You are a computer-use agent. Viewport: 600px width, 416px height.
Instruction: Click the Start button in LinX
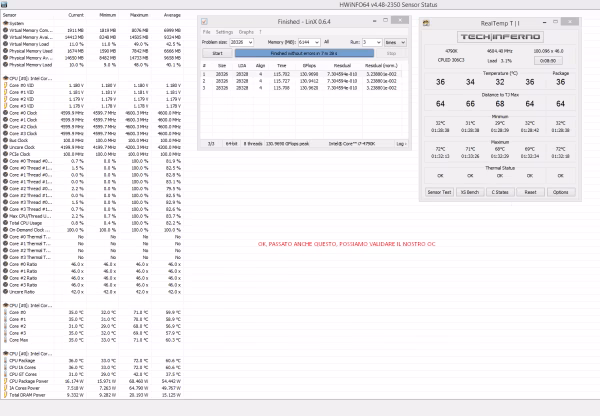pyautogui.click(x=217, y=54)
